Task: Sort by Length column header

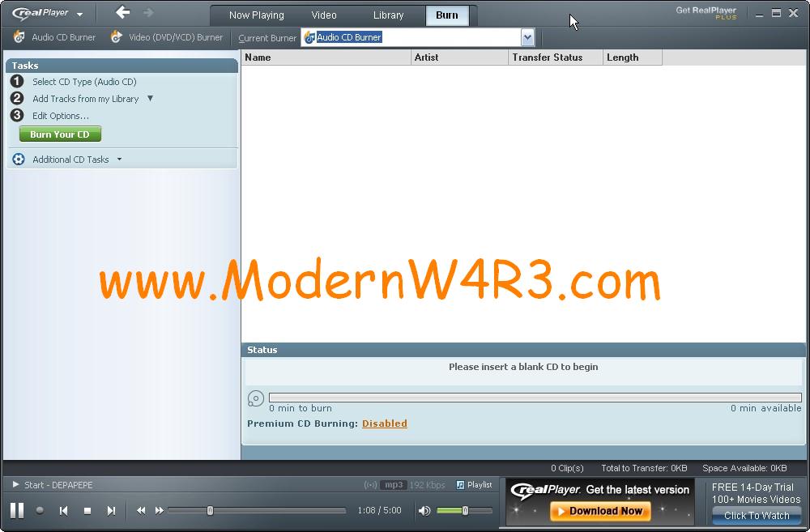Action: click(x=633, y=57)
